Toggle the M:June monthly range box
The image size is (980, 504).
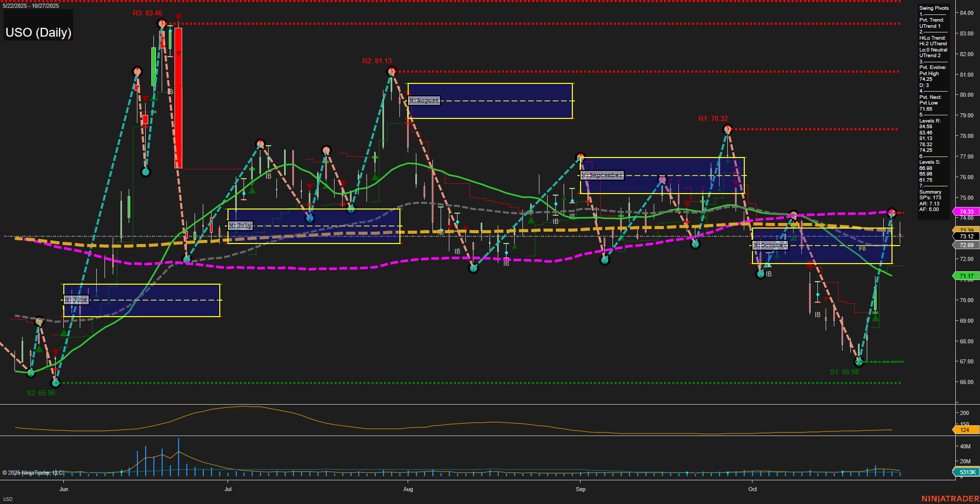76,299
